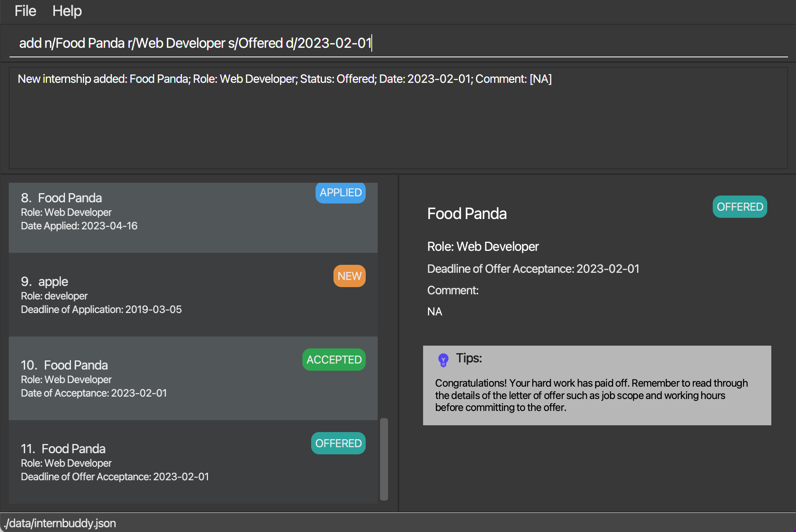Click the orange NEW status badge
796x532 pixels.
tap(349, 276)
